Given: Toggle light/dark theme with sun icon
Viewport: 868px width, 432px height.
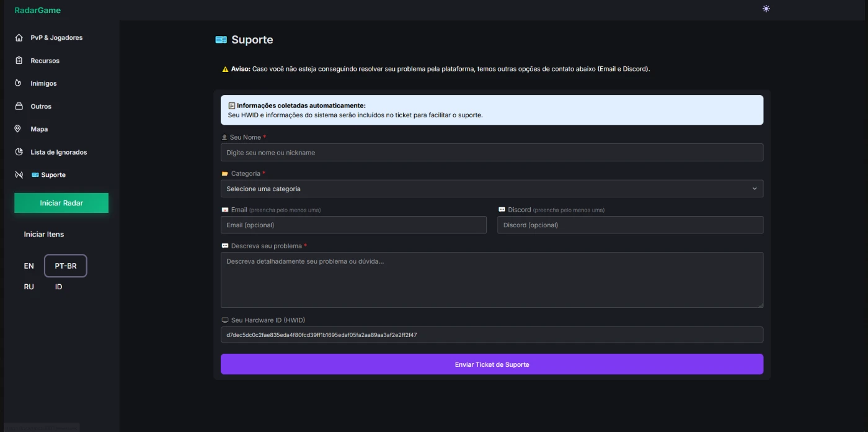Looking at the screenshot, I should tap(766, 9).
